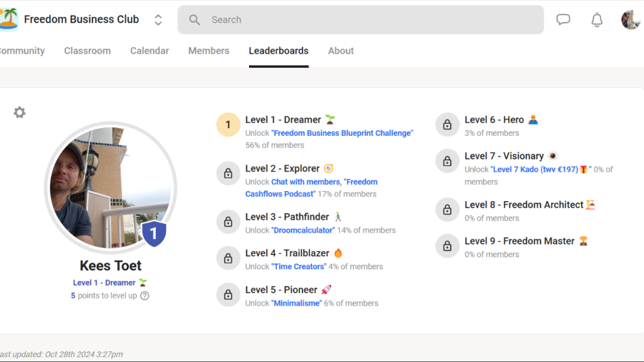Click the Level 2 - Explorer lock icon
Image resolution: width=644 pixels, height=362 pixels.
(x=228, y=173)
